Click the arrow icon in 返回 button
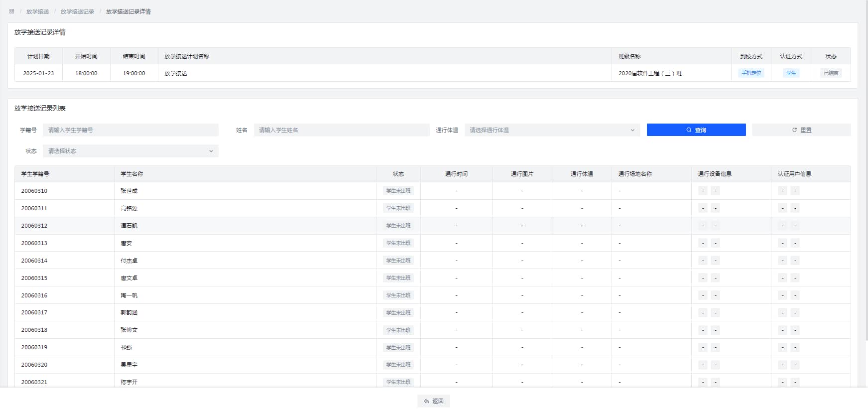 (x=426, y=401)
